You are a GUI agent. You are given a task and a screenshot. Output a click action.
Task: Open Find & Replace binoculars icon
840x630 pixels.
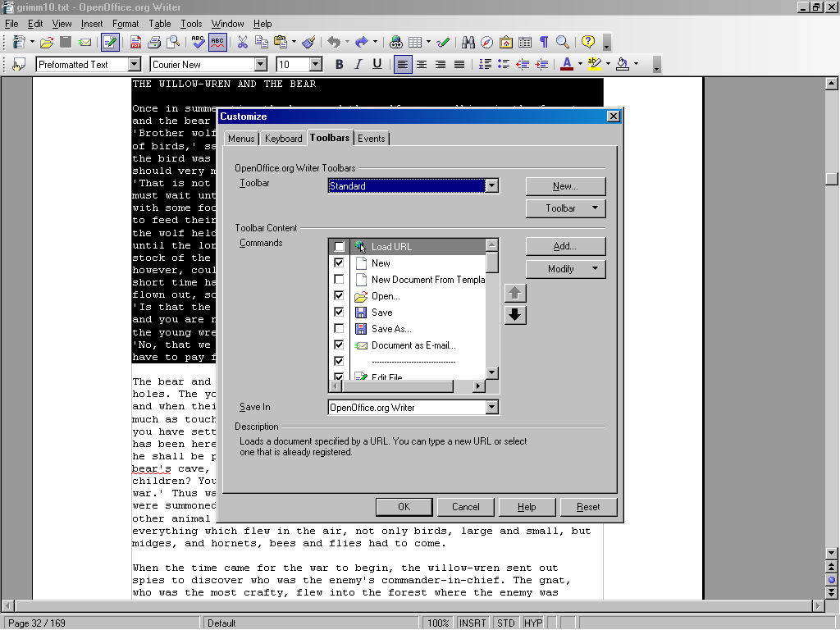coord(468,42)
